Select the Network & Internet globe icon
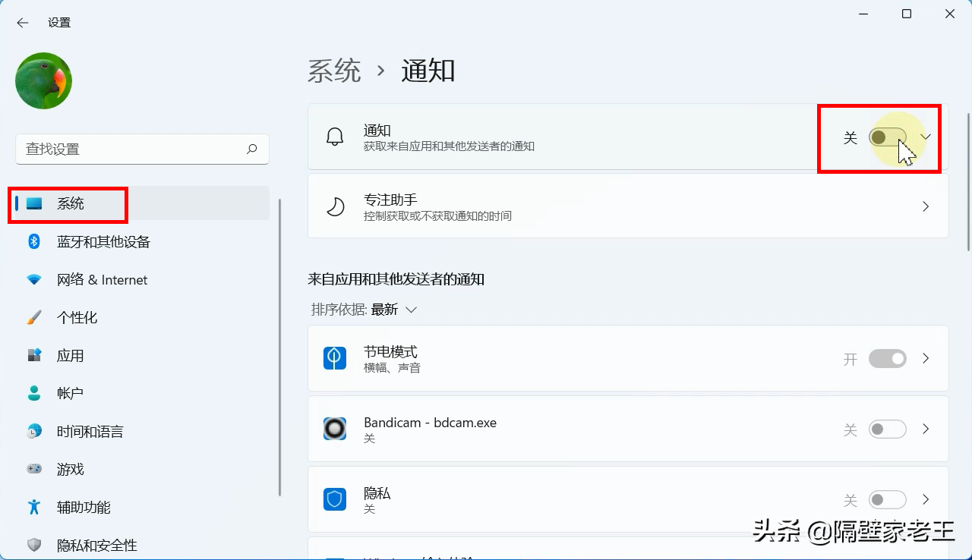972x560 pixels. point(33,279)
